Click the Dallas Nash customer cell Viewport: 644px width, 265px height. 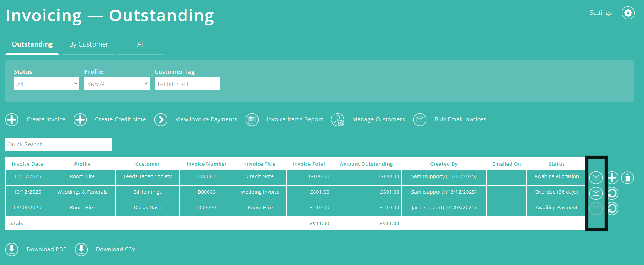point(148,208)
